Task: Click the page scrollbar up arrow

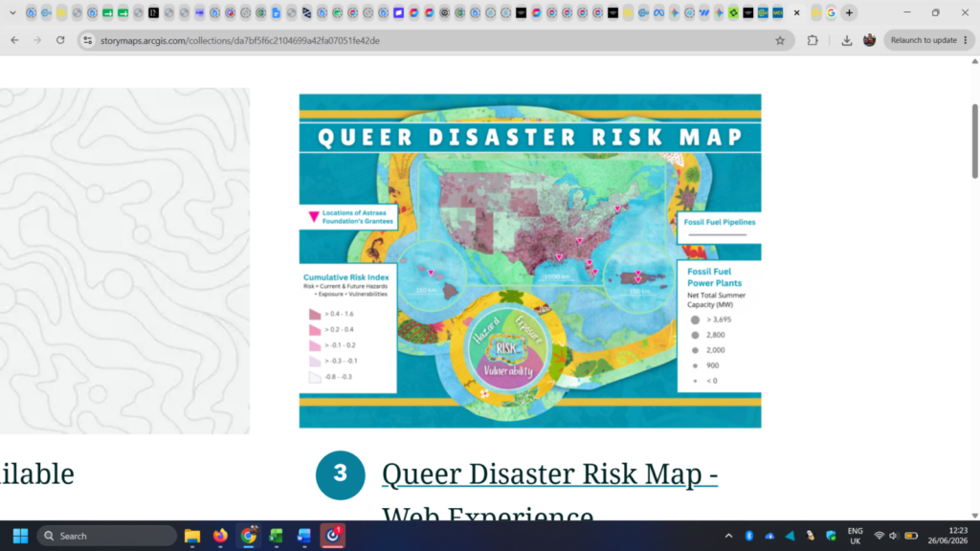Action: [x=975, y=61]
